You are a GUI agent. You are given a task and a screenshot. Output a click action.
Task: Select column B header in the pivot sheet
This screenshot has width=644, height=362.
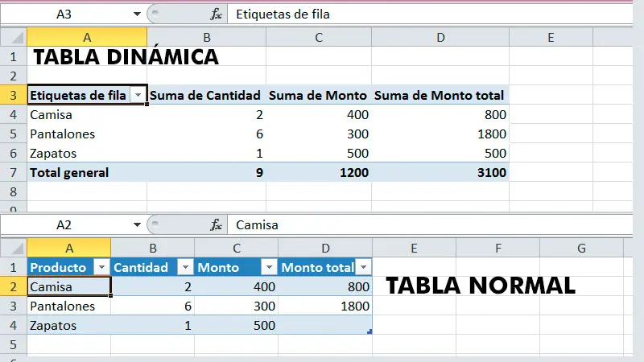[x=207, y=37]
